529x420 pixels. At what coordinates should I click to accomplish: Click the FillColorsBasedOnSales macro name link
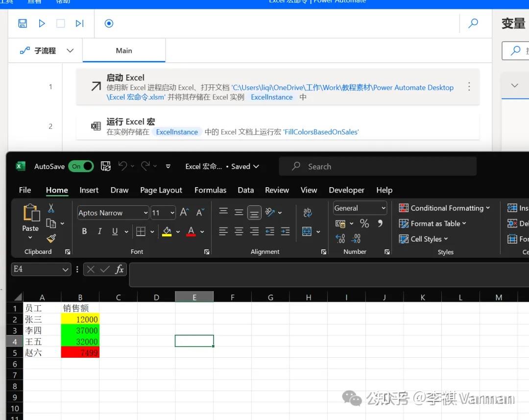point(321,132)
